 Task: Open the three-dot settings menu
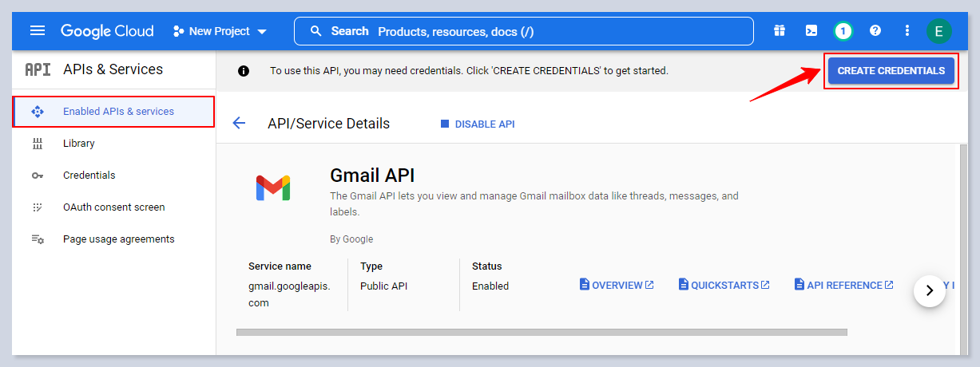point(907,31)
